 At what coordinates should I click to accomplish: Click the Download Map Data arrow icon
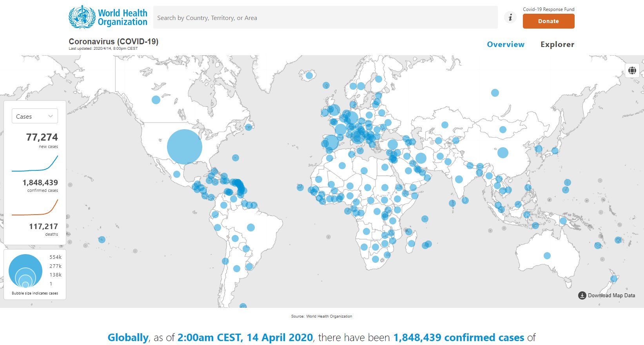click(582, 296)
